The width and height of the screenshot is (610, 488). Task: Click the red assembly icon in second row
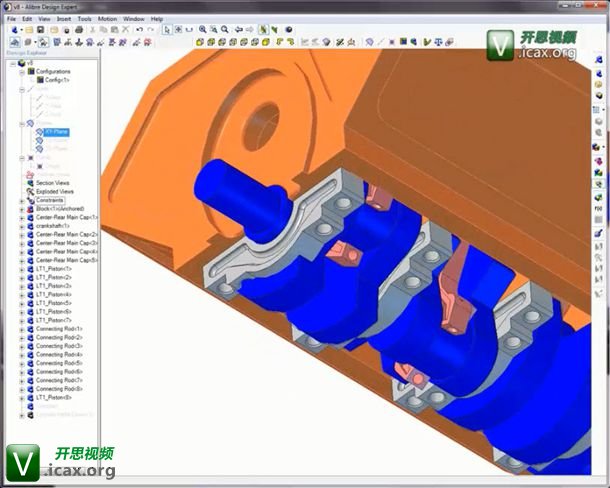pyautogui.click(x=147, y=42)
